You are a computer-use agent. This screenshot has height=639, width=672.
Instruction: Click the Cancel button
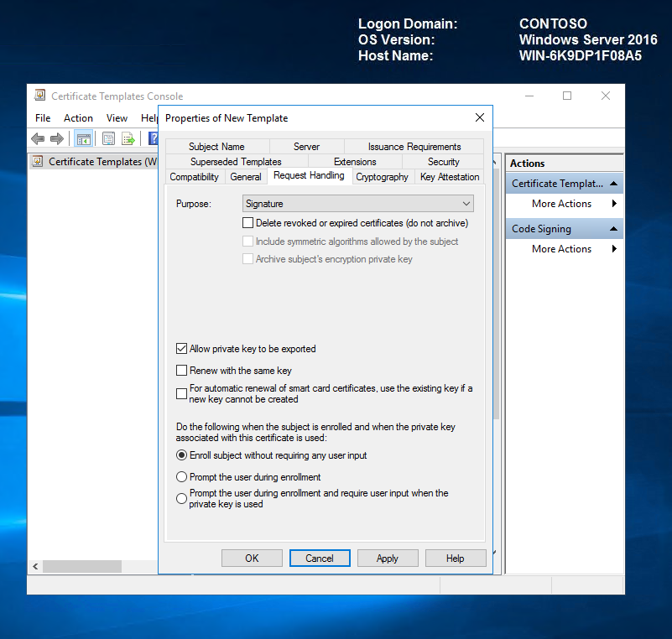coord(320,558)
